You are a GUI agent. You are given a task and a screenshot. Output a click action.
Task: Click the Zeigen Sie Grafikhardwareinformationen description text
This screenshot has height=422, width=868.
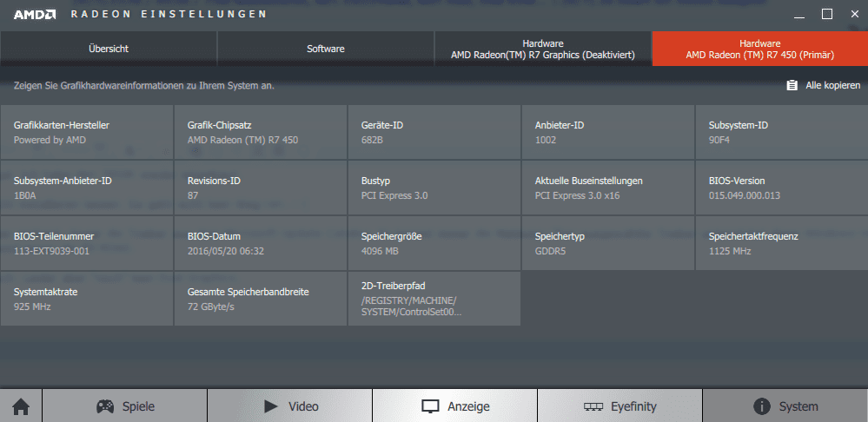pyautogui.click(x=144, y=86)
